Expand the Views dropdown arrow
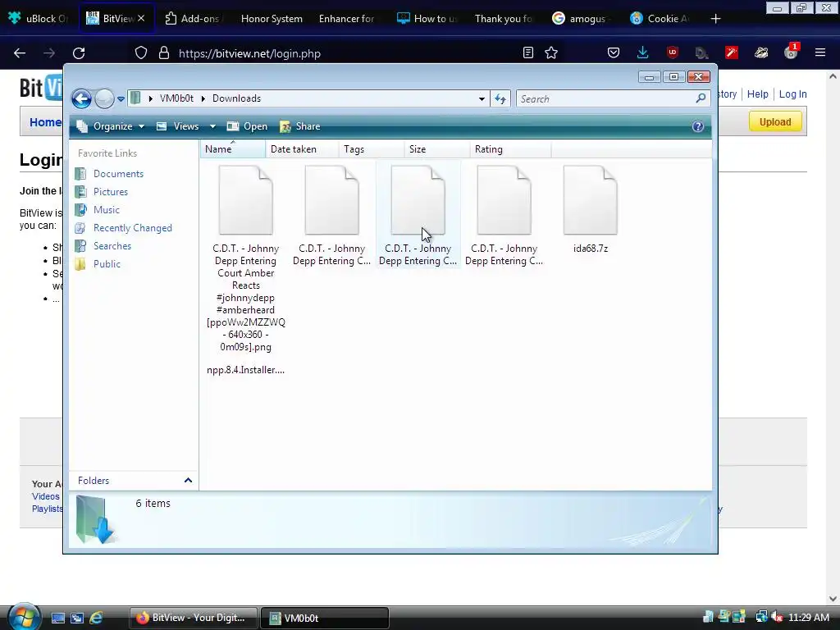This screenshot has height=630, width=840. pyautogui.click(x=212, y=126)
